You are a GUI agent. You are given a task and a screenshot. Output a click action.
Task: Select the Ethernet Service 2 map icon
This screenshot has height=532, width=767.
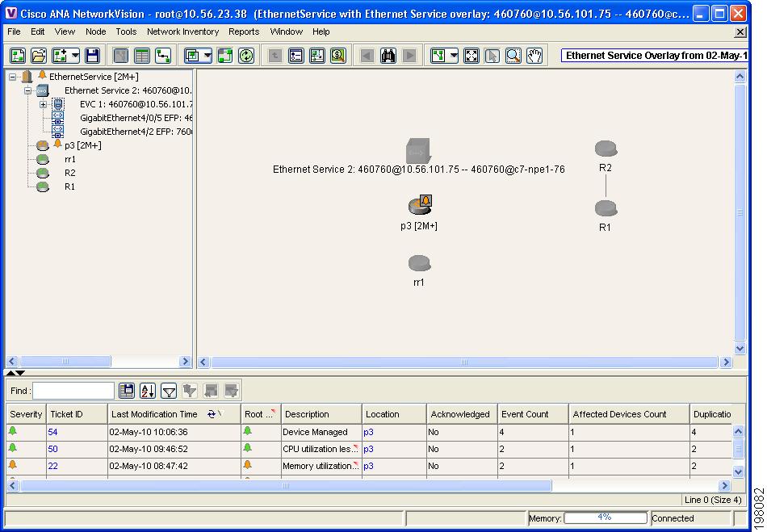pos(418,151)
